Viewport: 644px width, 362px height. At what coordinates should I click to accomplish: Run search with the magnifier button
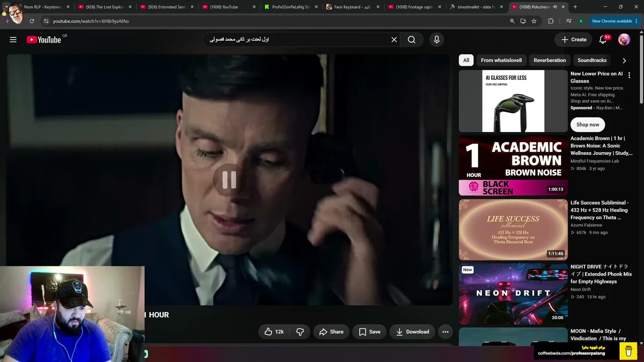[412, 40]
